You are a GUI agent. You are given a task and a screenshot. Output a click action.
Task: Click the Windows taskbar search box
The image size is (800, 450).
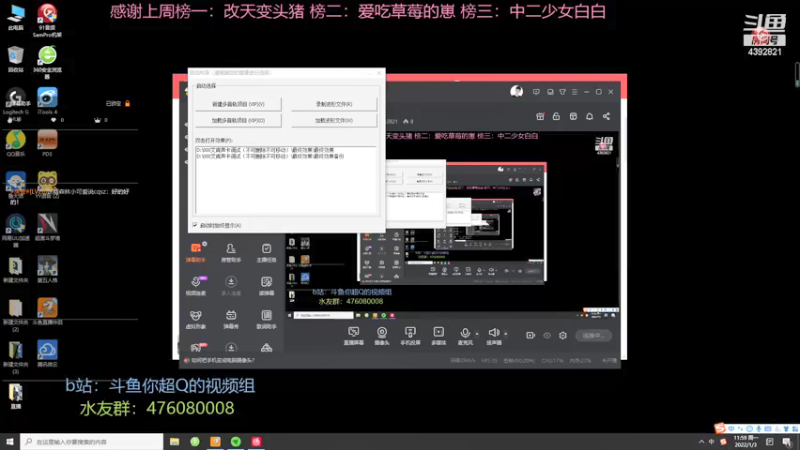coord(92,441)
